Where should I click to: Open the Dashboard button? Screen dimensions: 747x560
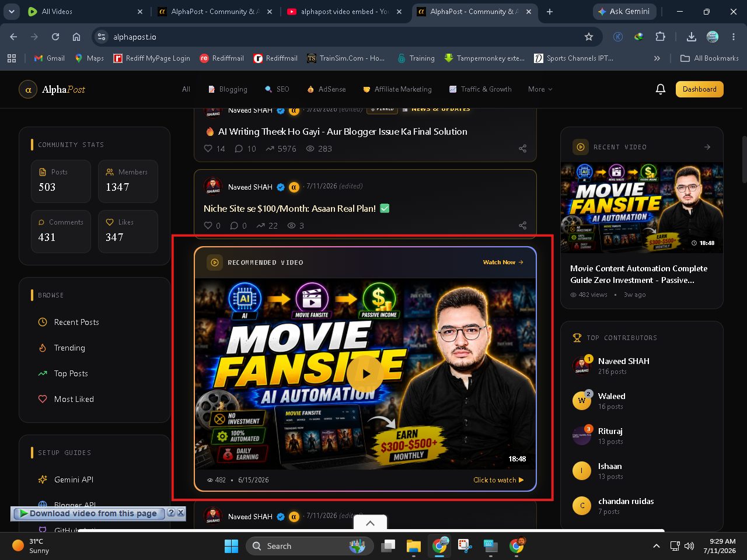pos(700,89)
